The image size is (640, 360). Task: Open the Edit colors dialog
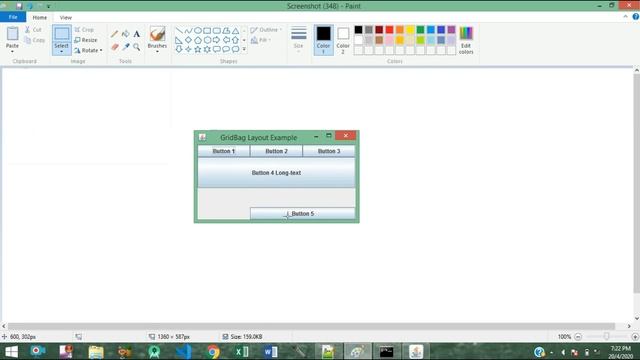(x=466, y=40)
